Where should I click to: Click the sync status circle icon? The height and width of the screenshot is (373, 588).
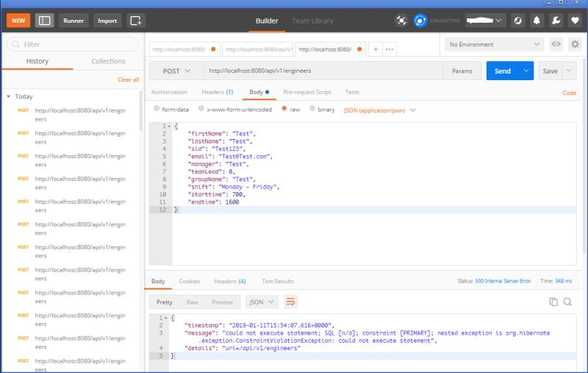(420, 21)
